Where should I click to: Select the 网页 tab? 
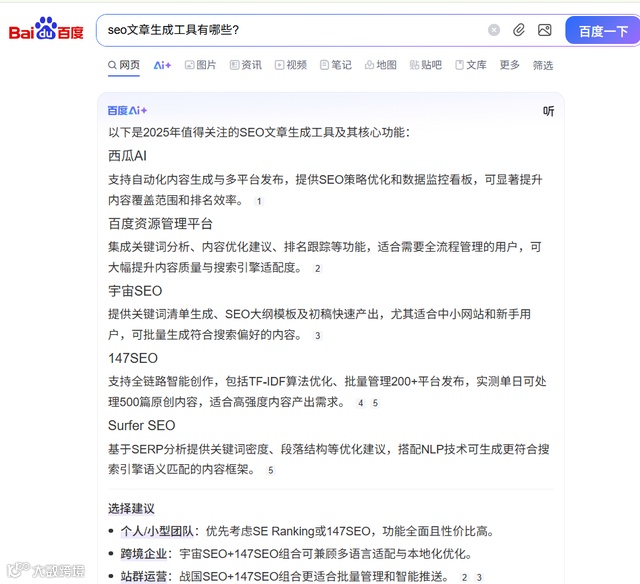[x=124, y=65]
